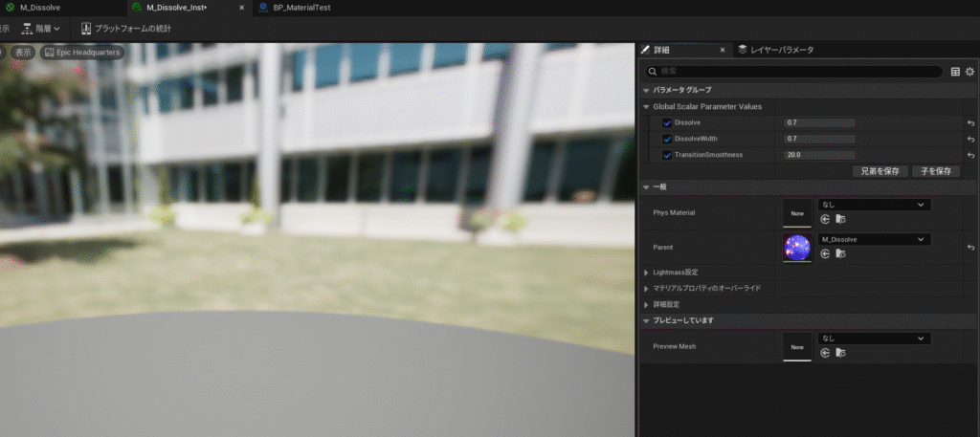Collapse the プレビューしています section
The image size is (980, 437).
tap(646, 320)
